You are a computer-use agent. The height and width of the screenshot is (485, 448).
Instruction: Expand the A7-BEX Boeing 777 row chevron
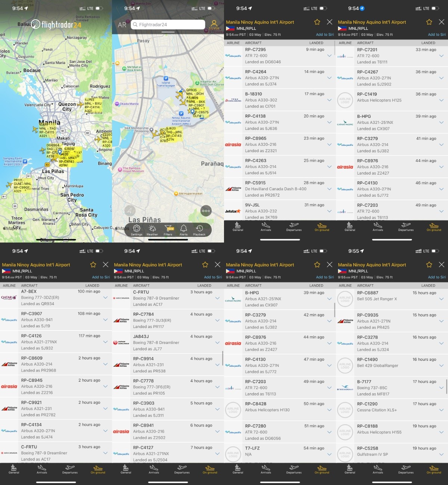click(x=105, y=298)
